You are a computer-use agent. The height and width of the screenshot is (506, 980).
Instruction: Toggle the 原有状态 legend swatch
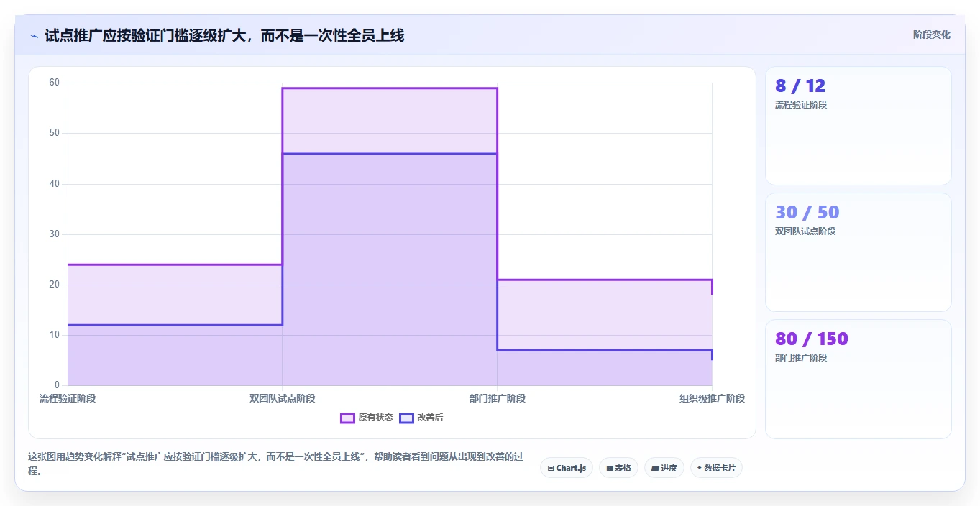[x=347, y=418]
